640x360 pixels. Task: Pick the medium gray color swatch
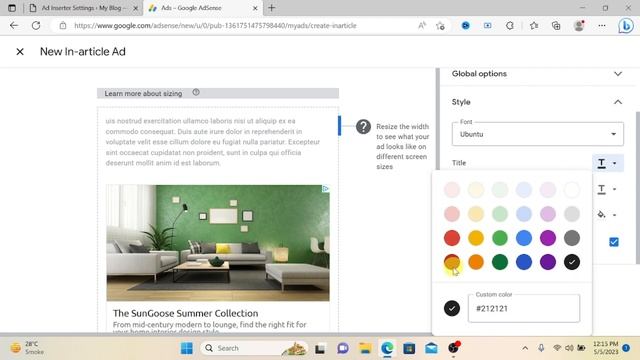click(x=572, y=238)
